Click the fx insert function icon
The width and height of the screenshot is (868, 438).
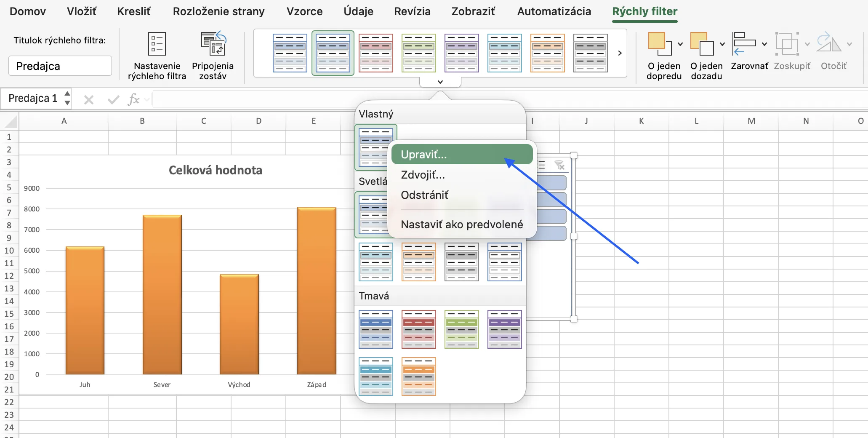coord(133,99)
